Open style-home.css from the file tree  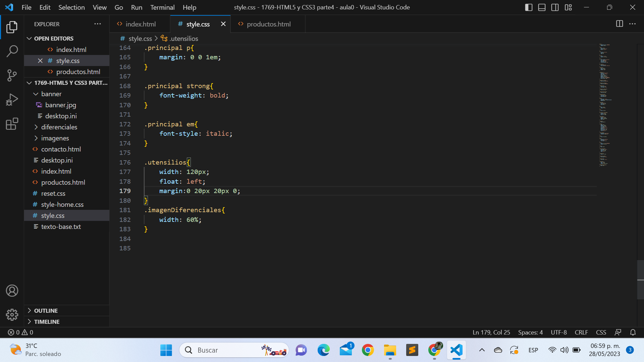[67, 204]
